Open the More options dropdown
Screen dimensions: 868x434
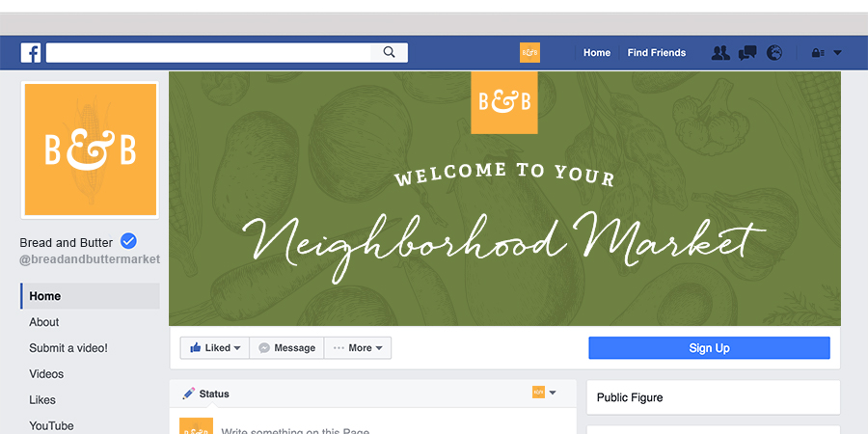click(x=358, y=347)
